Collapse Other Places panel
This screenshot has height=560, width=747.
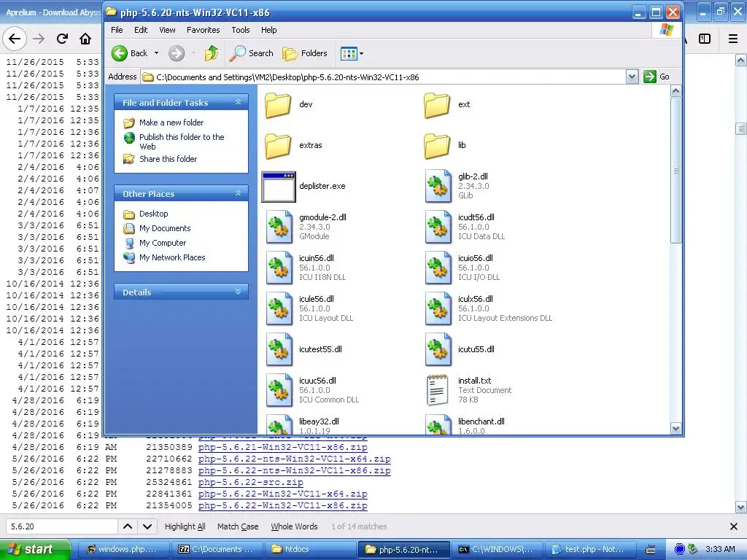[x=239, y=192]
